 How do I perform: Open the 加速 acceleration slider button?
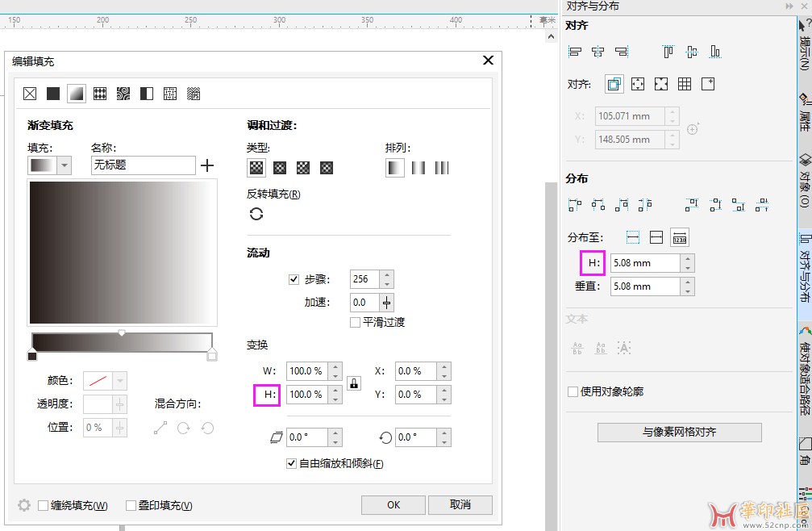(x=387, y=303)
